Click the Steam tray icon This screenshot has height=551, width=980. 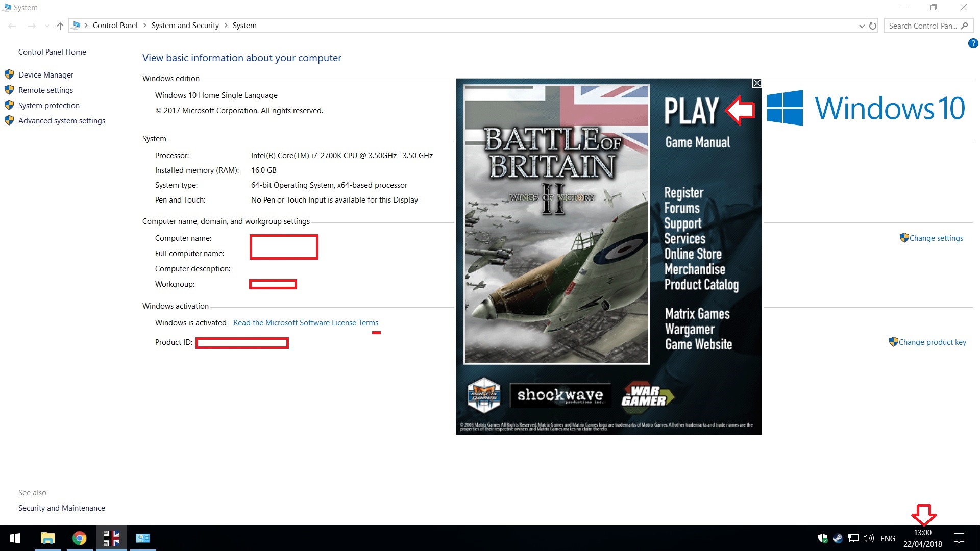(838, 538)
